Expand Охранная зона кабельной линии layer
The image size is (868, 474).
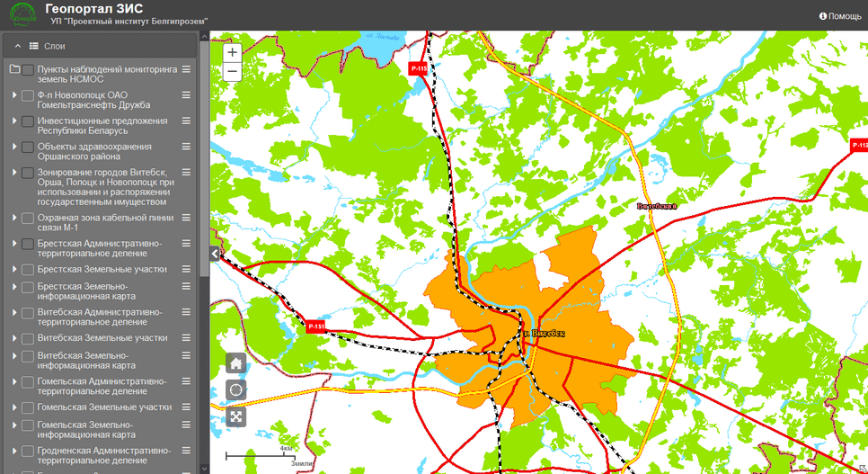coord(14,218)
